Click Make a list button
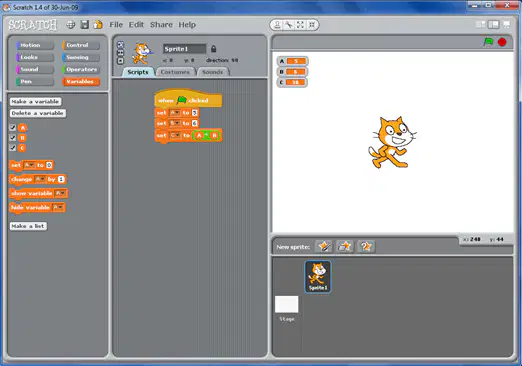This screenshot has height=366, width=522. (28, 226)
